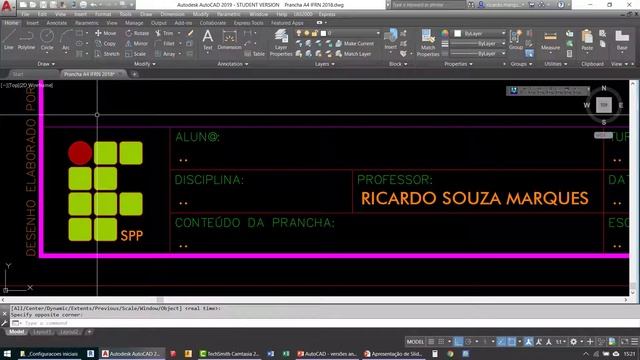Click the Paste clipboard tool
The height and width of the screenshot is (360, 640).
click(587, 40)
